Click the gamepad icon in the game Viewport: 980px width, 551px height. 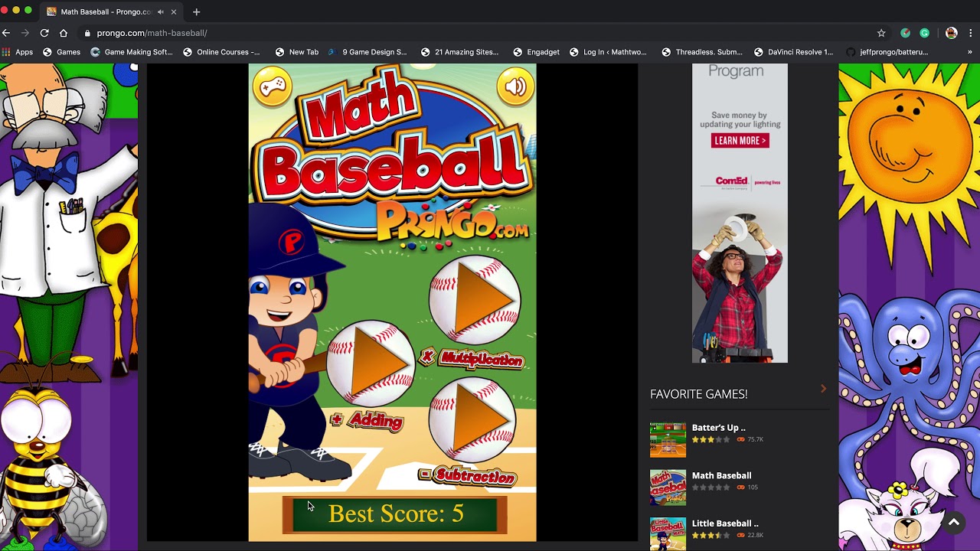point(273,86)
